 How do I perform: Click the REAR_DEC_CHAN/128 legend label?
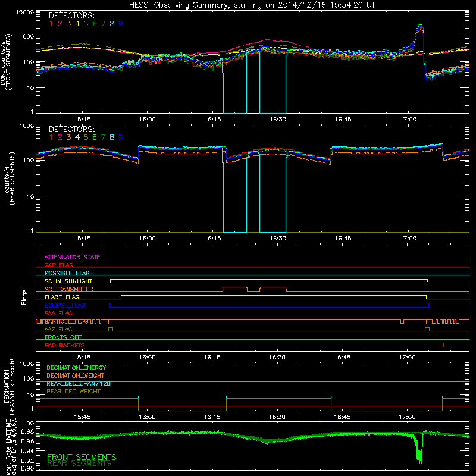pyautogui.click(x=79, y=383)
